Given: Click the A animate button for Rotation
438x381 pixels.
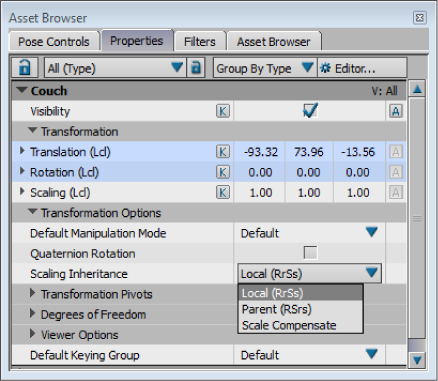Looking at the screenshot, I should pos(396,172).
